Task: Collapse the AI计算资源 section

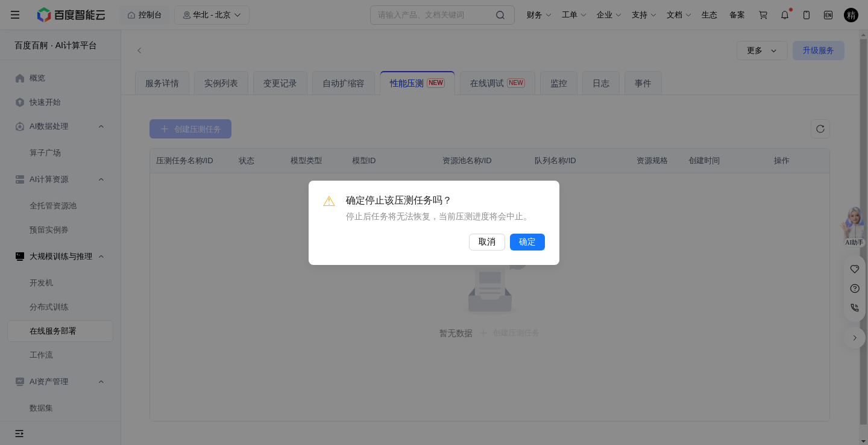Action: [x=101, y=179]
